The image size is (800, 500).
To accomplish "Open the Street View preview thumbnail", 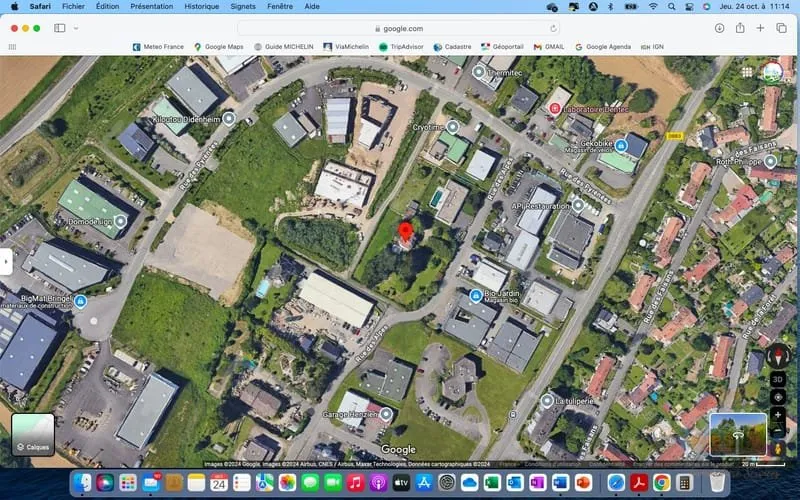I will click(x=738, y=435).
